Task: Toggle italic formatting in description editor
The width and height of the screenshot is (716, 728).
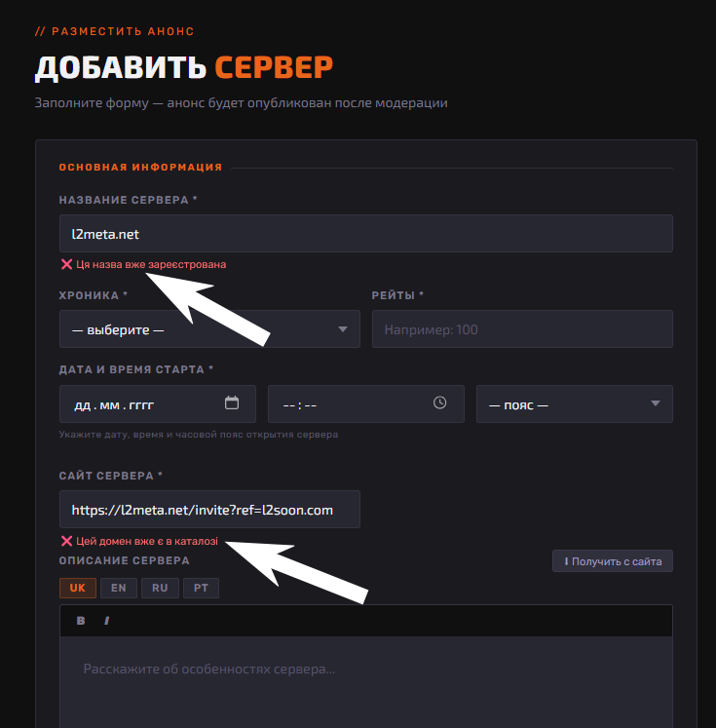Action: click(107, 621)
